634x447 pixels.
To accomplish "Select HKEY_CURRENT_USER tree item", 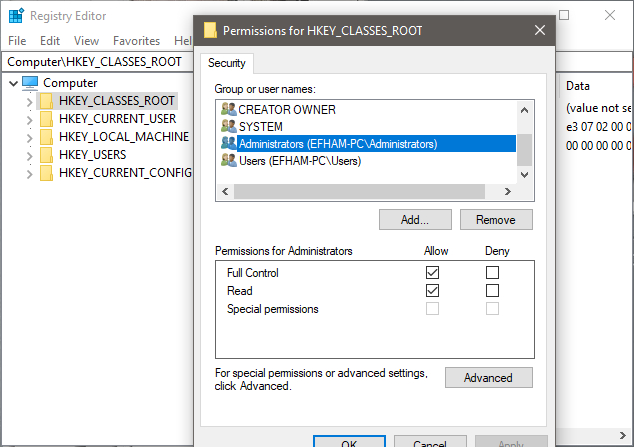I will coord(117,119).
